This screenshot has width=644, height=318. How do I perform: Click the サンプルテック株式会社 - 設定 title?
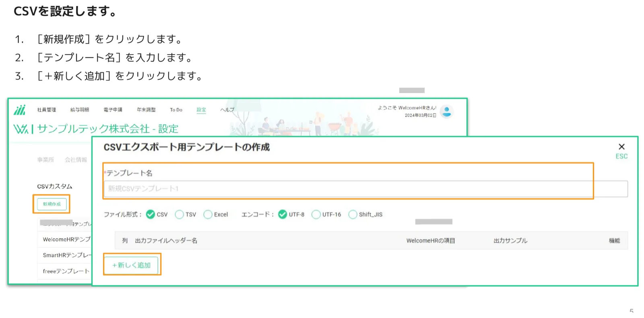pyautogui.click(x=108, y=129)
